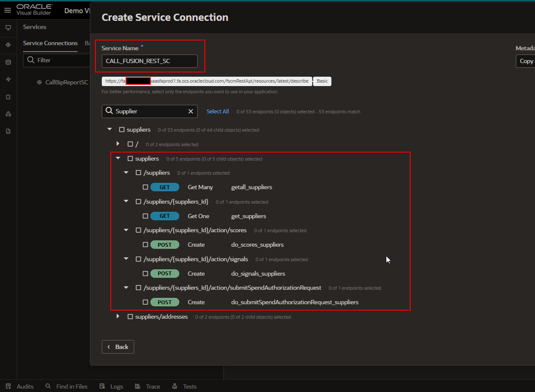Expand the suppliers/addresses node
Viewport: 535px width, 392px height.
(118, 317)
